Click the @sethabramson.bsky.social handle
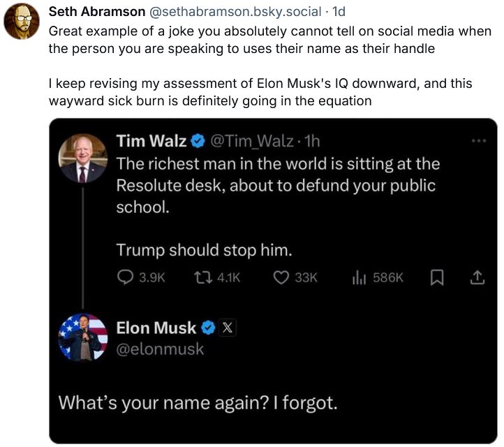 pos(235,12)
